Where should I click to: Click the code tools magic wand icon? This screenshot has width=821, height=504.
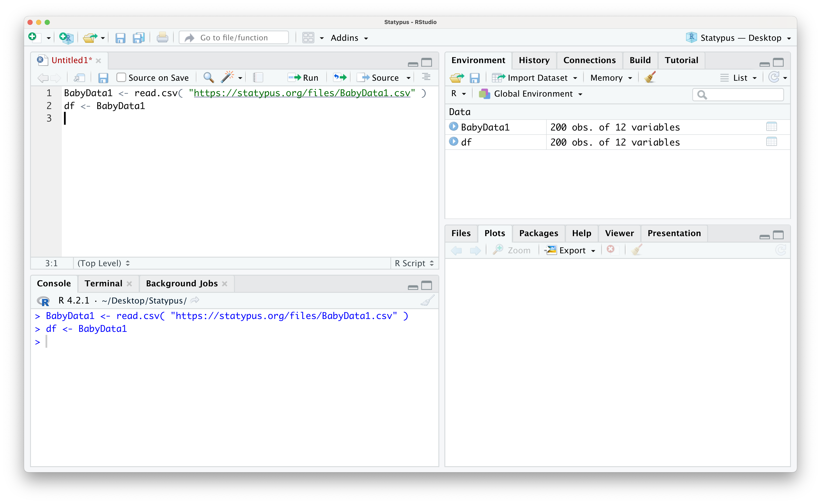[x=227, y=77]
